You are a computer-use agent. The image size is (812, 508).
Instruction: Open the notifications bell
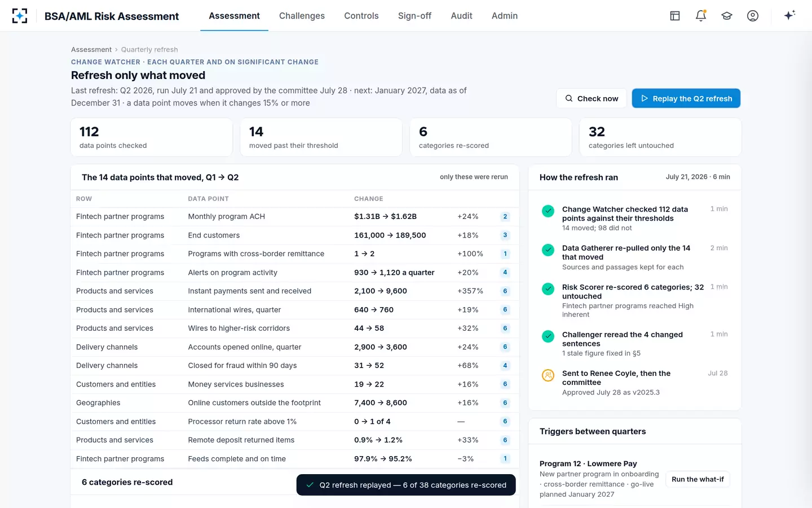(x=701, y=16)
